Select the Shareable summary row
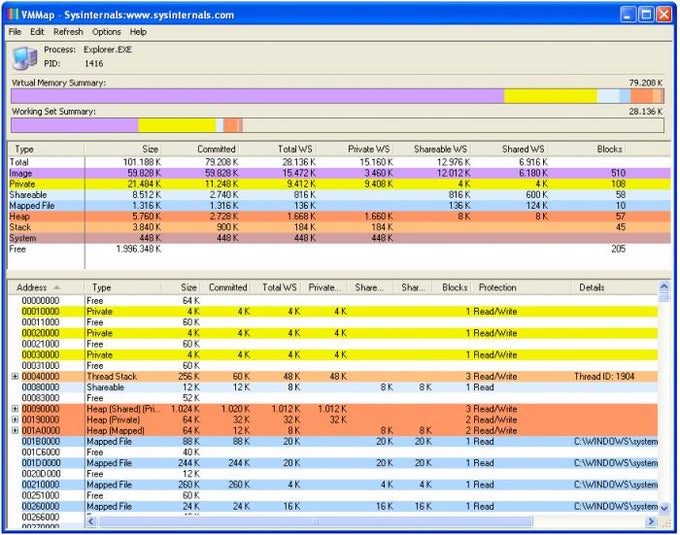 click(x=339, y=195)
